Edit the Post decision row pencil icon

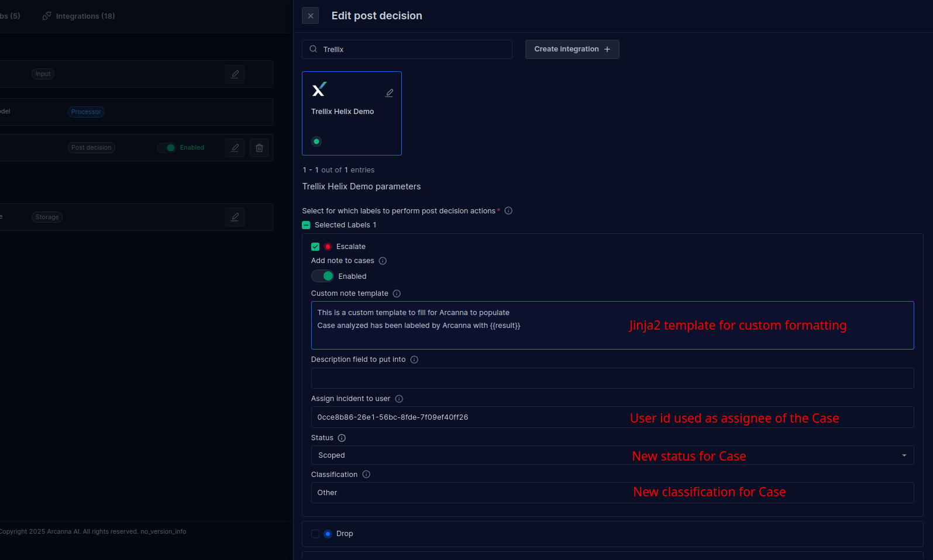pos(235,148)
